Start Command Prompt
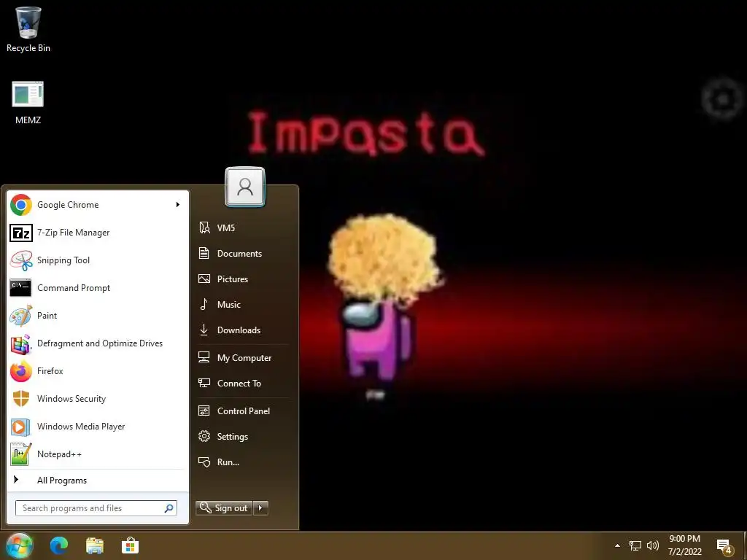This screenshot has height=560, width=747. [98, 287]
